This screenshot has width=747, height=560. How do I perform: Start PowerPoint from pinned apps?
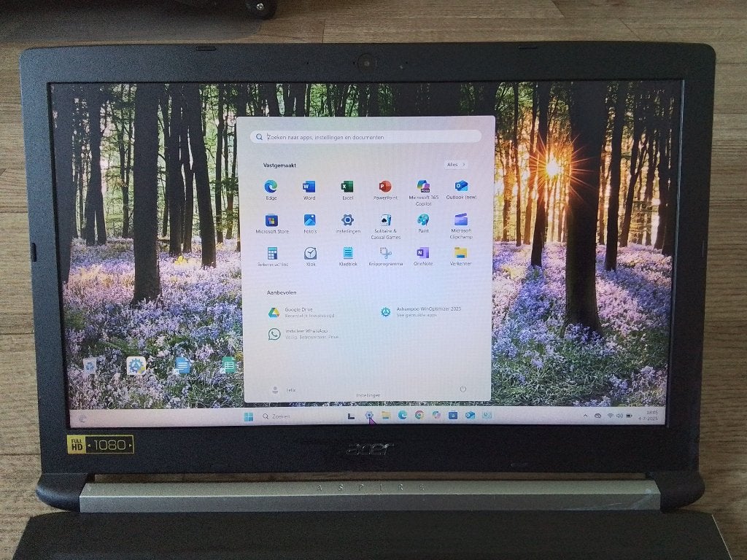[385, 190]
